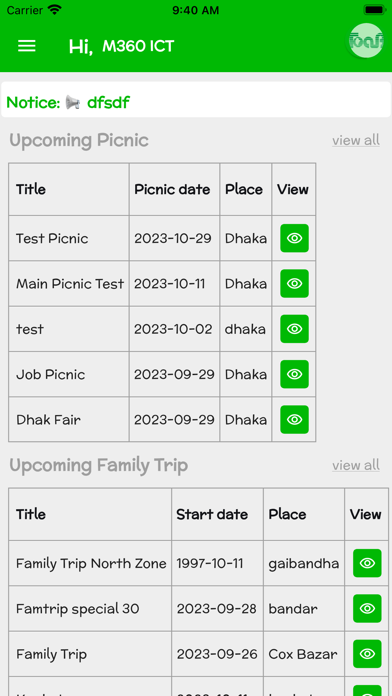View Family Trip North Zone details
Screen dimensions: 392x696
point(367,563)
